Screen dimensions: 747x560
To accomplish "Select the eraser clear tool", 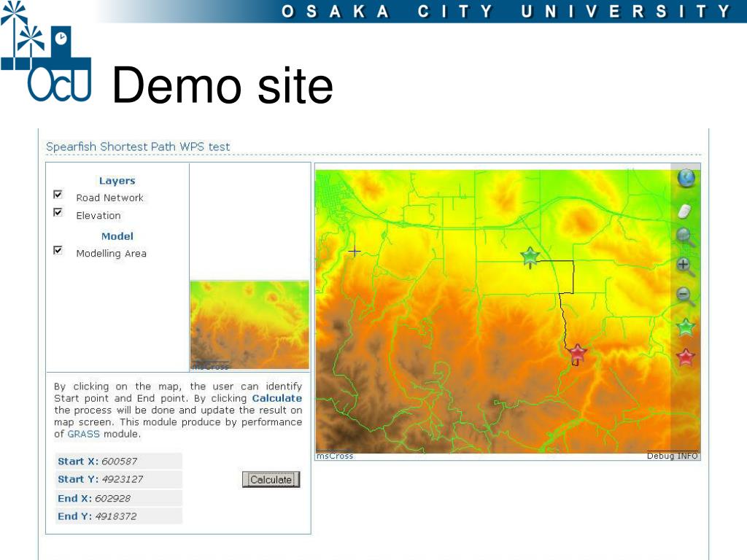I will click(x=684, y=211).
